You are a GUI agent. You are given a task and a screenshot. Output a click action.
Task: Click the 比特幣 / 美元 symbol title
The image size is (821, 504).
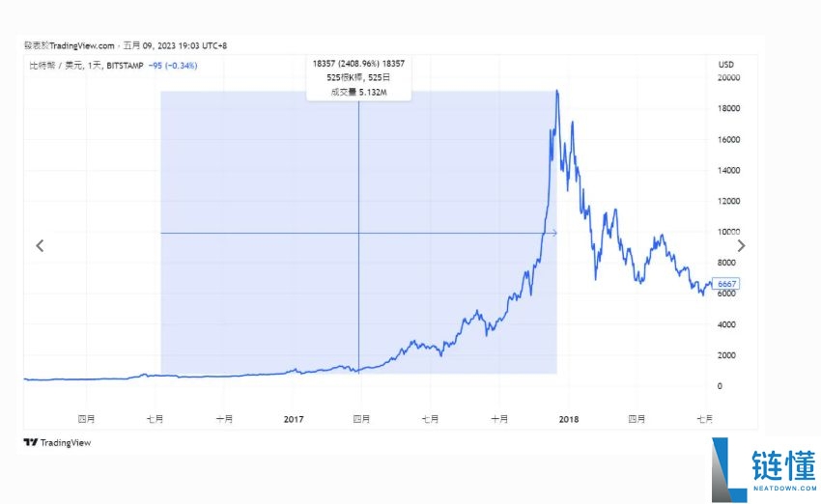click(x=55, y=65)
